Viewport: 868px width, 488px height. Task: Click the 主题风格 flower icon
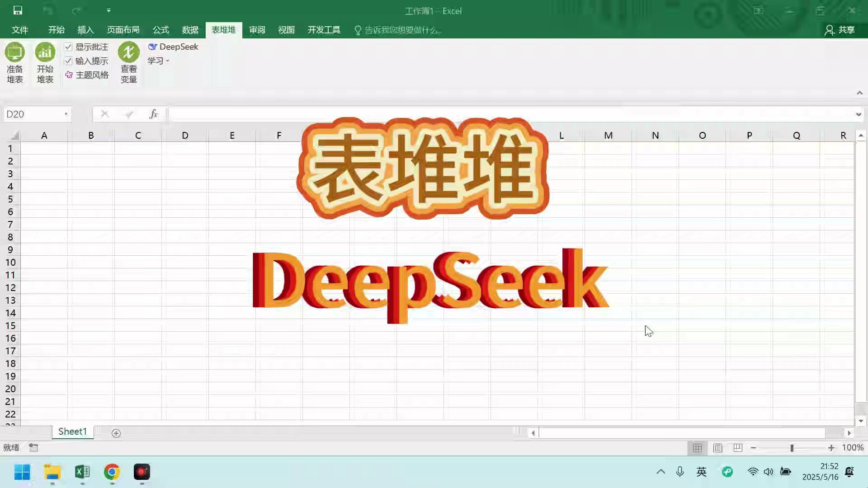tap(69, 75)
